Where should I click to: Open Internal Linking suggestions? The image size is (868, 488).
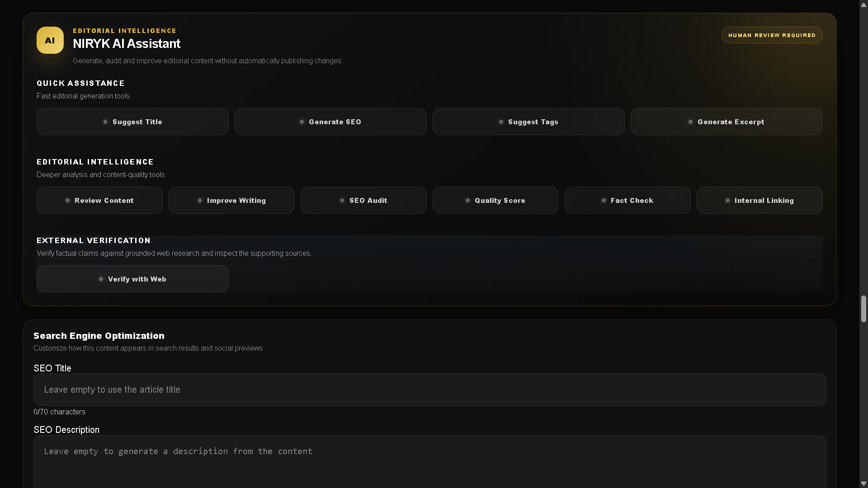click(759, 200)
